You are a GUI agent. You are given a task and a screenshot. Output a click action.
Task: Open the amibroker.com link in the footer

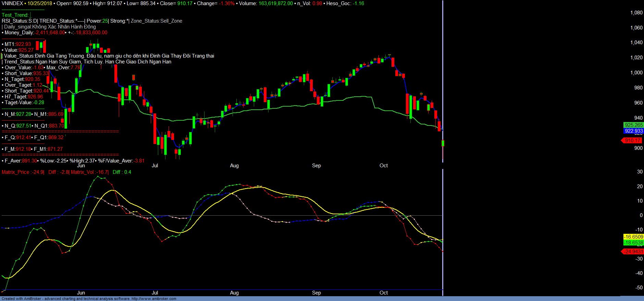(154, 299)
